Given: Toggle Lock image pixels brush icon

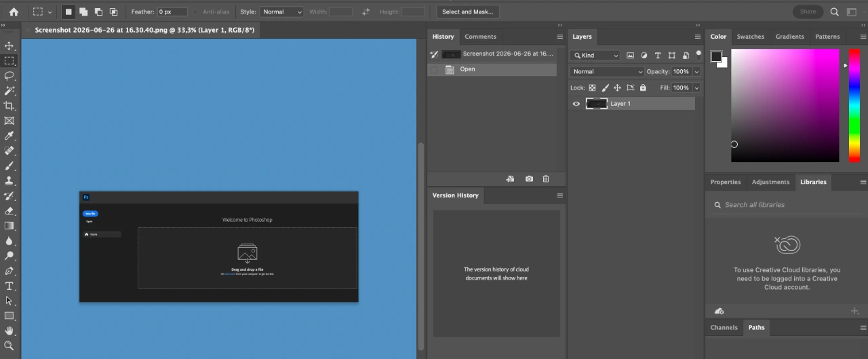Looking at the screenshot, I should pos(605,88).
